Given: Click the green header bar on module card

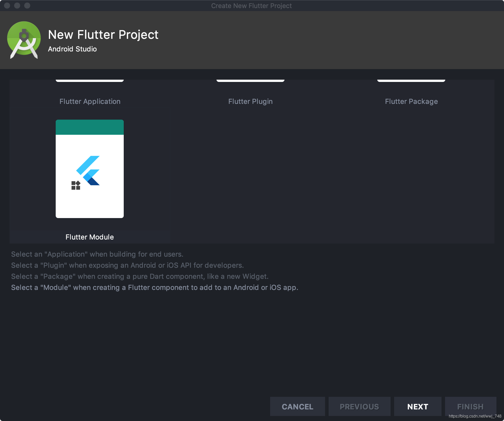Looking at the screenshot, I should pos(89,127).
